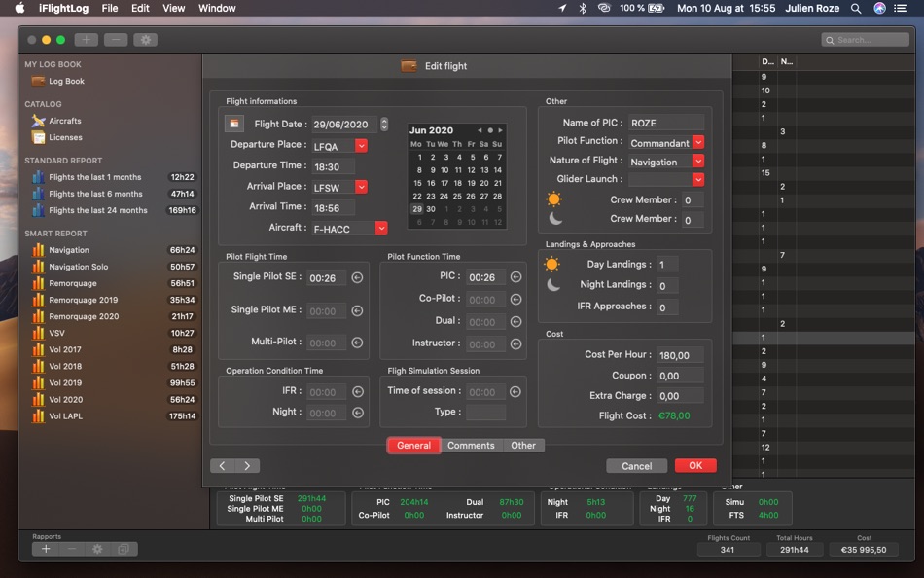
Task: Click the Bluetooth menu bar icon
Action: pos(583,8)
